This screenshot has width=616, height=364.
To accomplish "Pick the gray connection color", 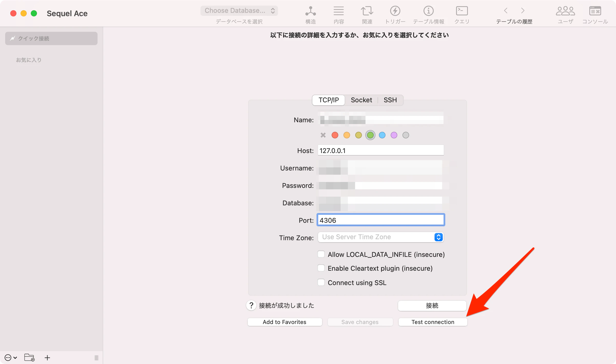I will 406,135.
